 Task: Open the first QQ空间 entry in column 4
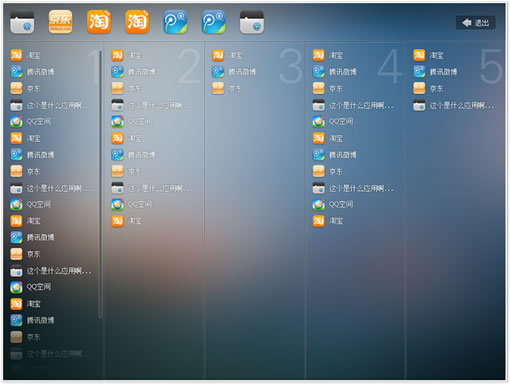tap(333, 122)
